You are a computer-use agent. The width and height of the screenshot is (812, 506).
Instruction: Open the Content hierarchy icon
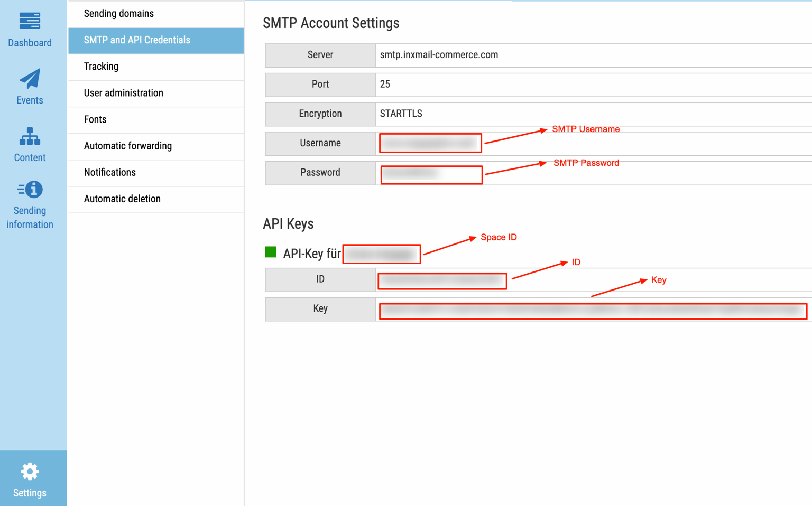(30, 136)
